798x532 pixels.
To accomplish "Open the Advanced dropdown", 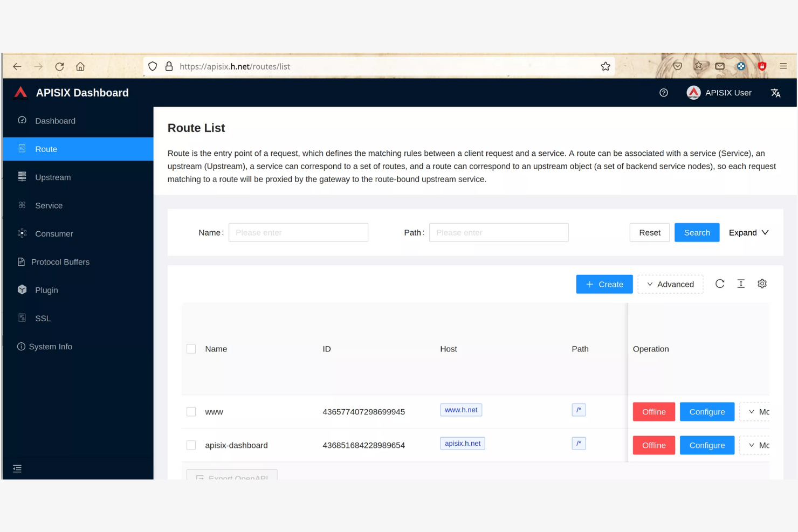I will tap(670, 284).
